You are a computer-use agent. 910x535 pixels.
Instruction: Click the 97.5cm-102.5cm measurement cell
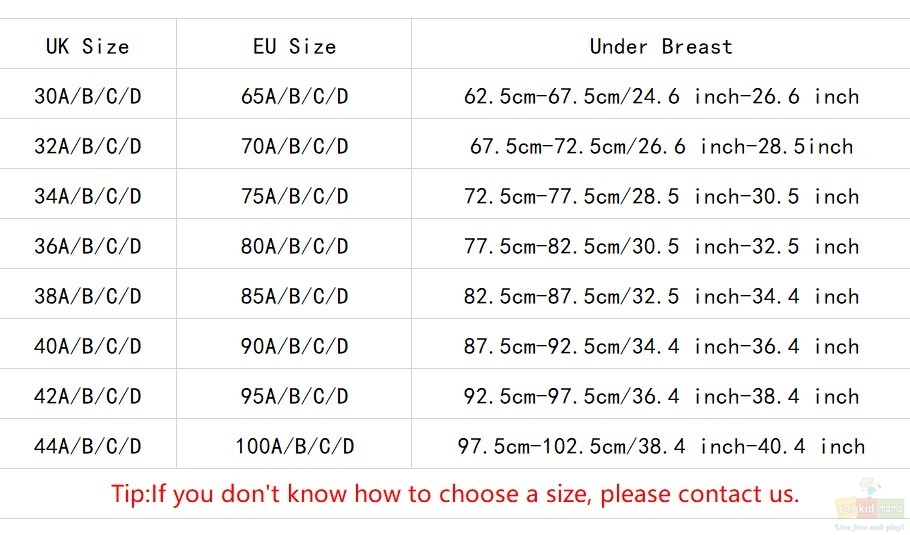pos(661,445)
